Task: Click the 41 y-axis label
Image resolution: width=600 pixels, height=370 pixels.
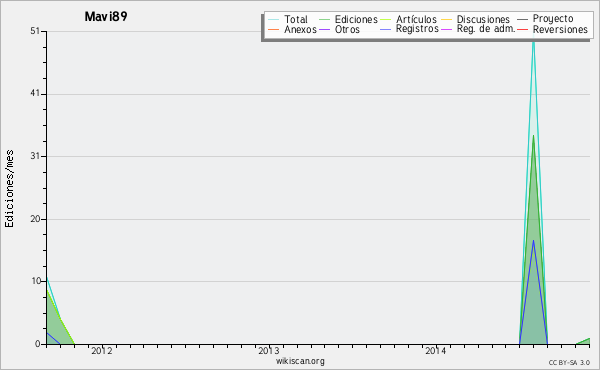Action: point(35,94)
